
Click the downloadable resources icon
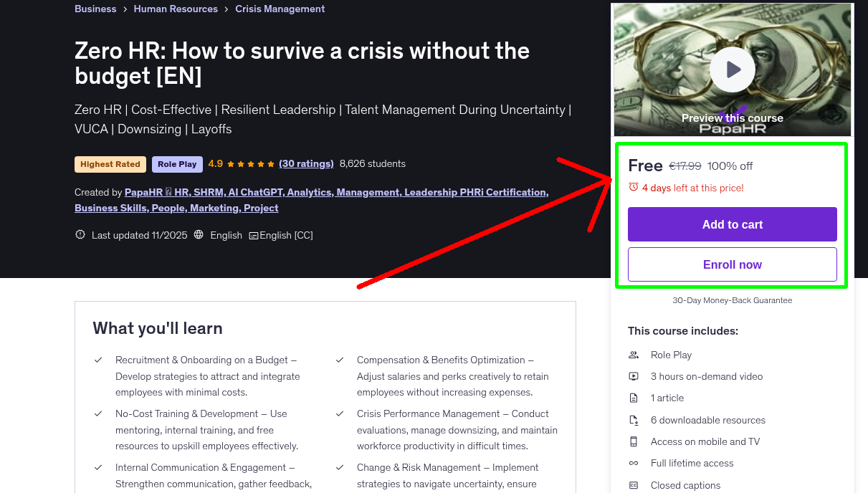point(634,419)
